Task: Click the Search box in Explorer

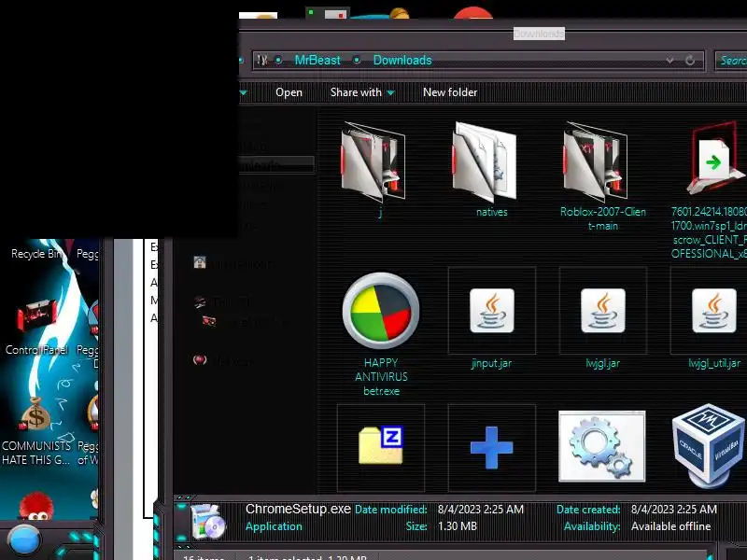Action: coord(731,61)
